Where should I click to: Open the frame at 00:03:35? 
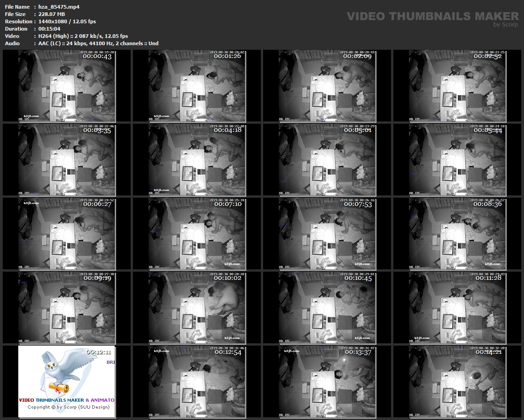coord(67,160)
